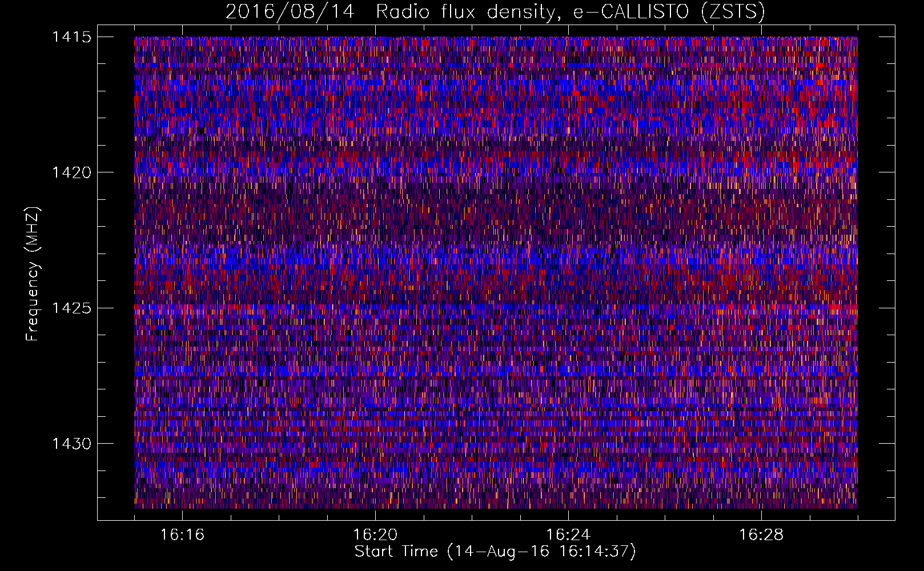Click the 'Frequency (MHZ)' y-axis title
Viewport: 924px width, 571px height.
pyautogui.click(x=33, y=274)
